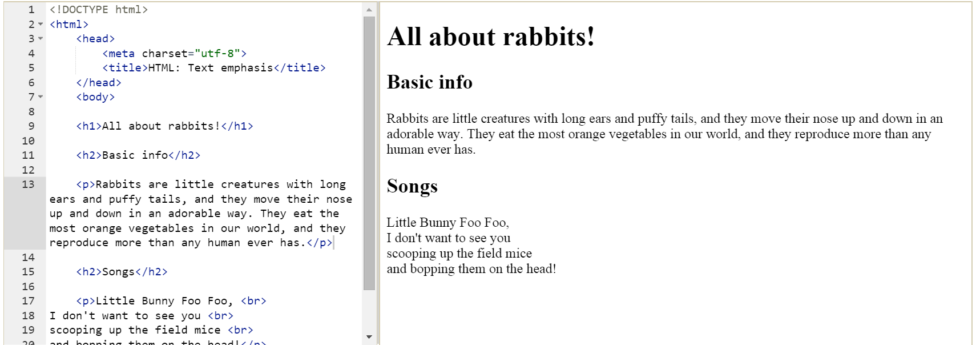Click the 'Songs' preview heading
Image resolution: width=980 pixels, height=345 pixels.
pos(412,186)
